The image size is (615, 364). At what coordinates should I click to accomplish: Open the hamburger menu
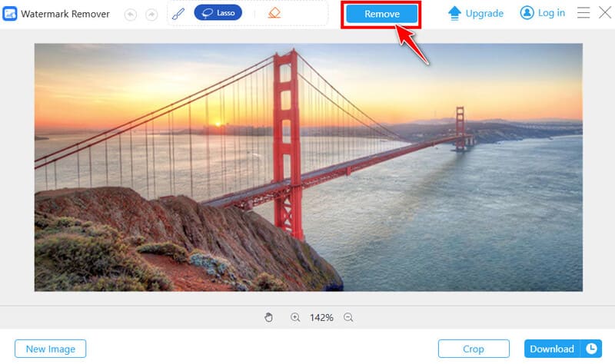pos(583,13)
